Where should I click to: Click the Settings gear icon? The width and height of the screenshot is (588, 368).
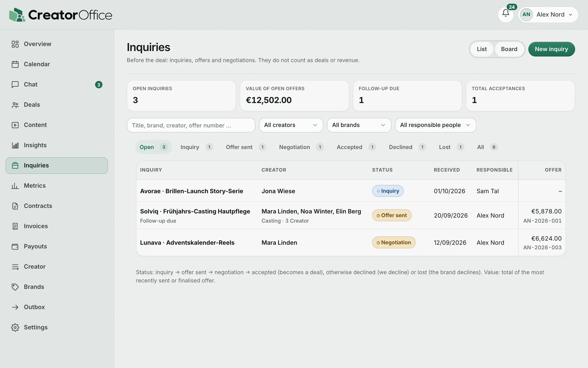[x=15, y=327]
